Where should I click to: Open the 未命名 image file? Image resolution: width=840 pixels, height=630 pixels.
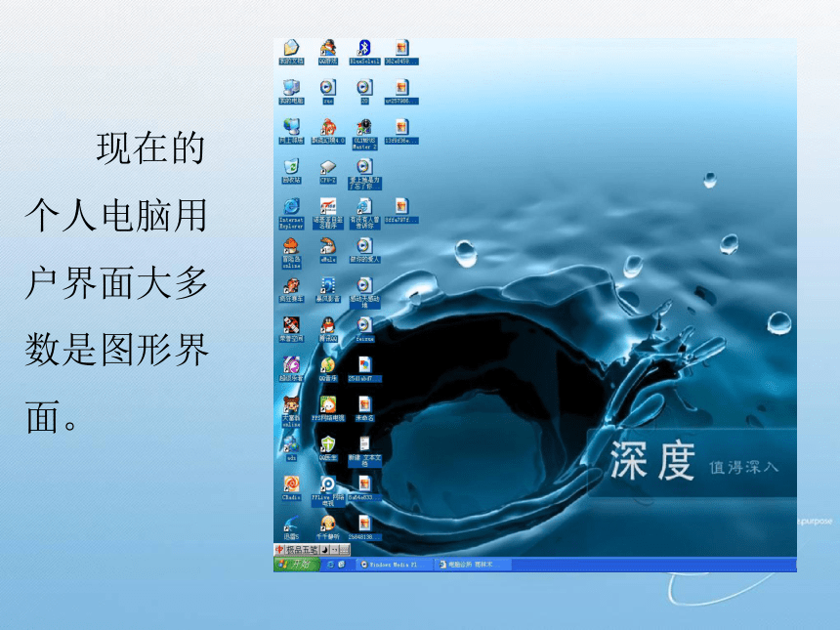364,408
